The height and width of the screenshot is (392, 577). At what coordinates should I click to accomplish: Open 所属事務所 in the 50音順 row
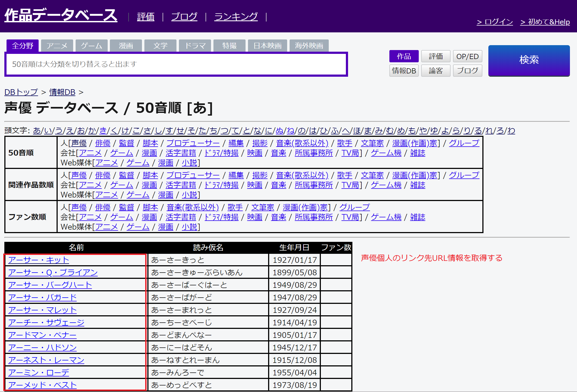314,153
